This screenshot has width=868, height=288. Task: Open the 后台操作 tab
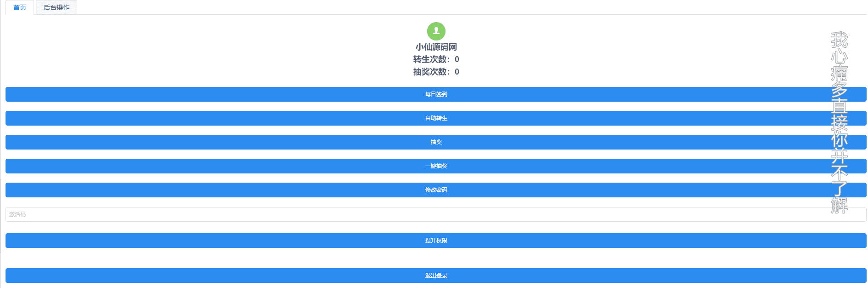click(x=57, y=7)
